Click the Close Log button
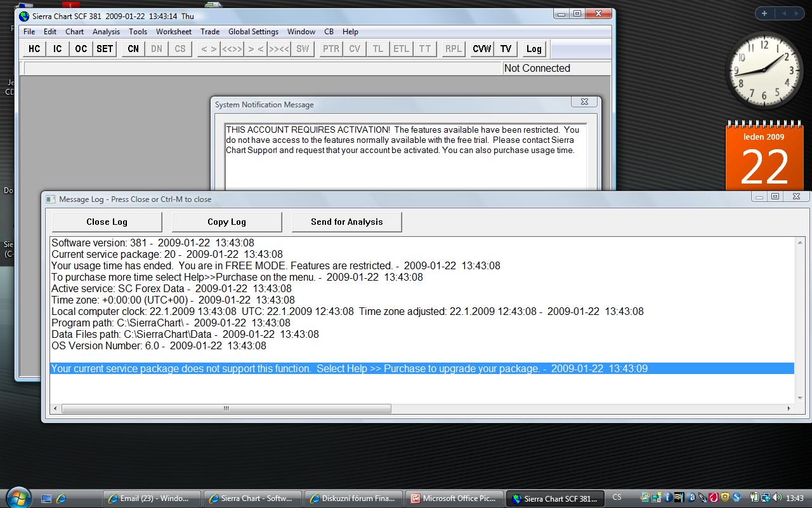 (107, 222)
